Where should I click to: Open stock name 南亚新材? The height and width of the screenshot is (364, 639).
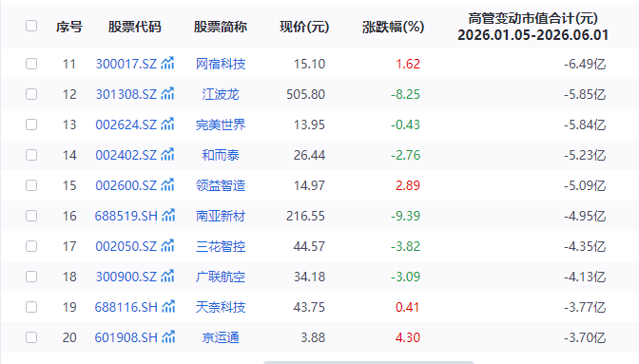(x=221, y=216)
